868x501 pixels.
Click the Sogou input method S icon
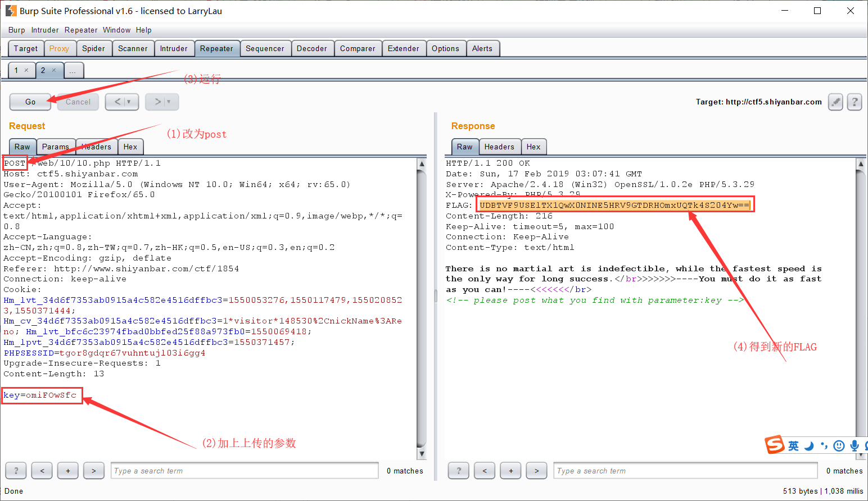click(774, 445)
